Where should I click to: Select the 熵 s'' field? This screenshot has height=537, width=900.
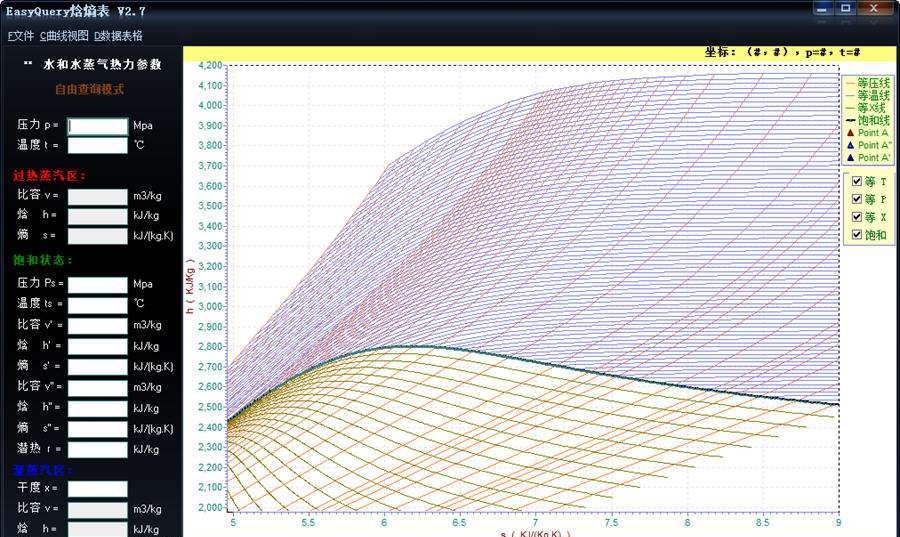pos(98,429)
